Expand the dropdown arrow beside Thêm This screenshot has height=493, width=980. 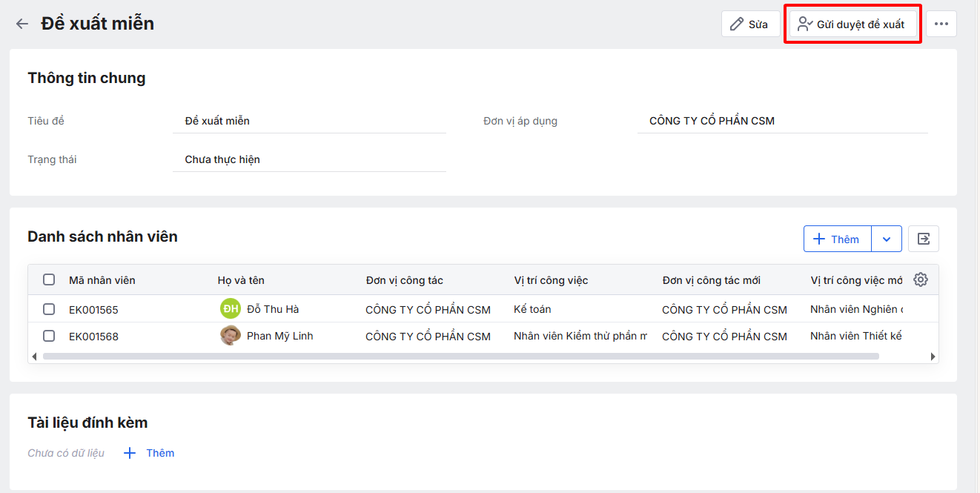(887, 239)
